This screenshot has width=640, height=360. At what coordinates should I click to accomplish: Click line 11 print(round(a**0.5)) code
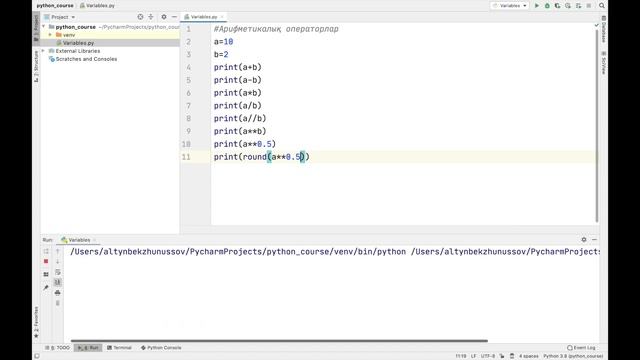coord(262,157)
